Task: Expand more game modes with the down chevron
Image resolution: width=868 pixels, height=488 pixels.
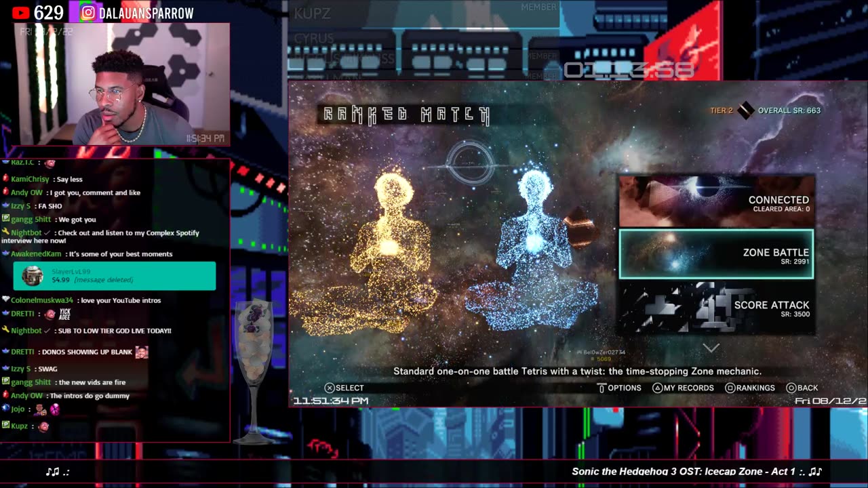Action: point(711,348)
